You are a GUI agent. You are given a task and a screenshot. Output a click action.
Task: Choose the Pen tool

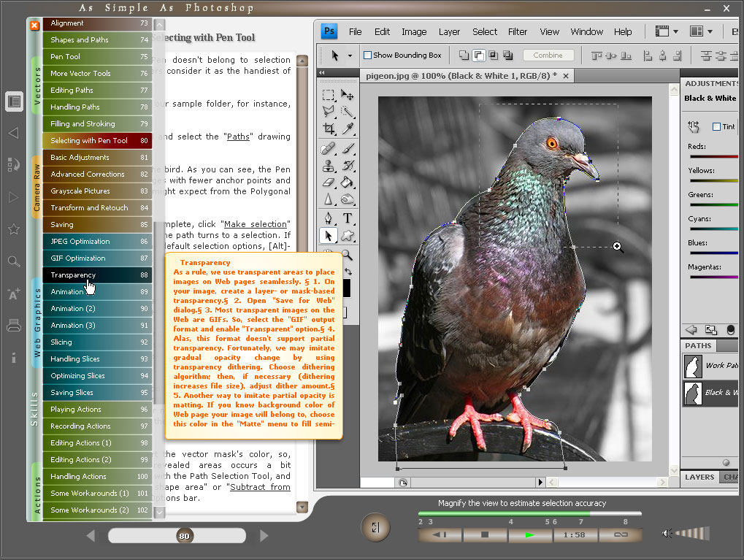(327, 218)
